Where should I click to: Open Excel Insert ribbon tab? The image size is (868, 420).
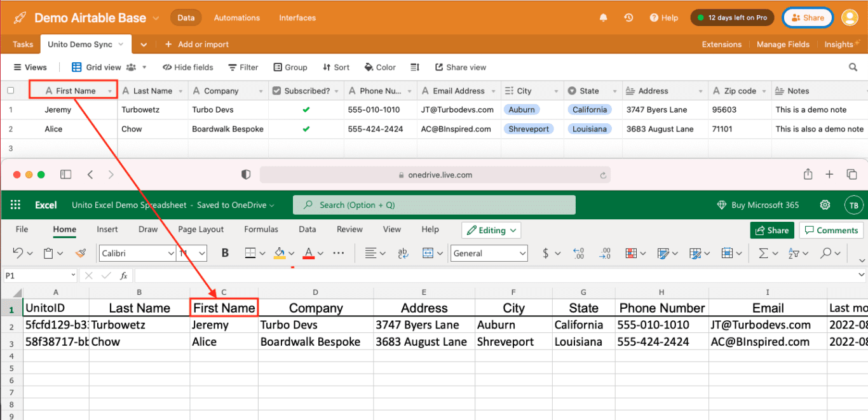(107, 229)
